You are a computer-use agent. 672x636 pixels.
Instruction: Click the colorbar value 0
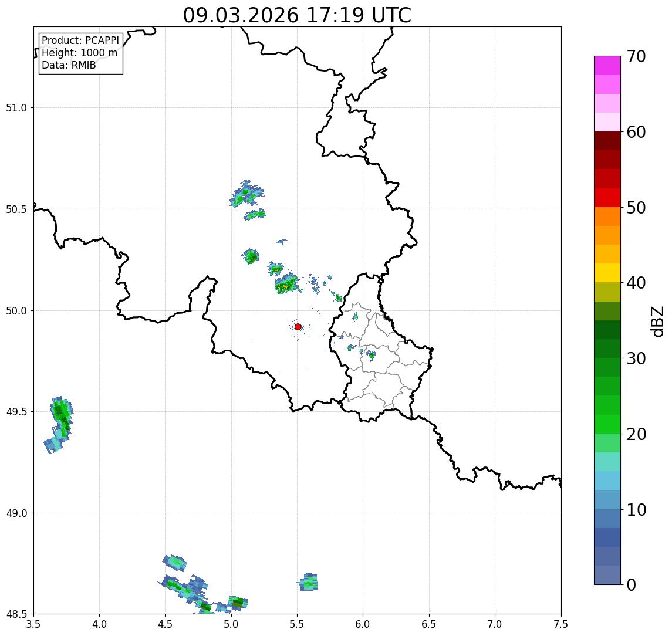[632, 584]
